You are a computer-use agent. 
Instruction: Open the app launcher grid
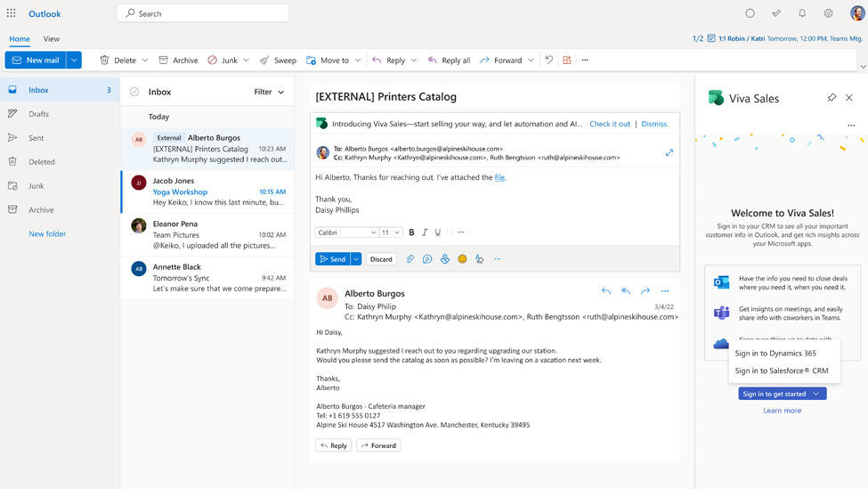[11, 13]
